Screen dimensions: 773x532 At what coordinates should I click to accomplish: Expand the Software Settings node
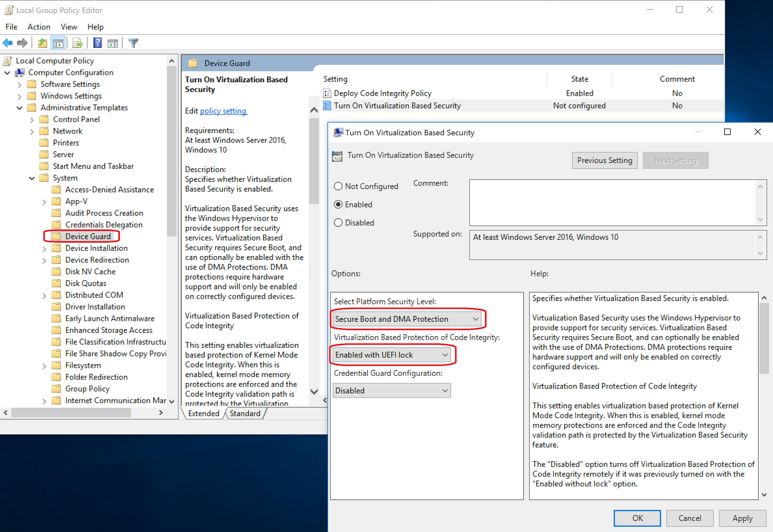click(x=19, y=85)
